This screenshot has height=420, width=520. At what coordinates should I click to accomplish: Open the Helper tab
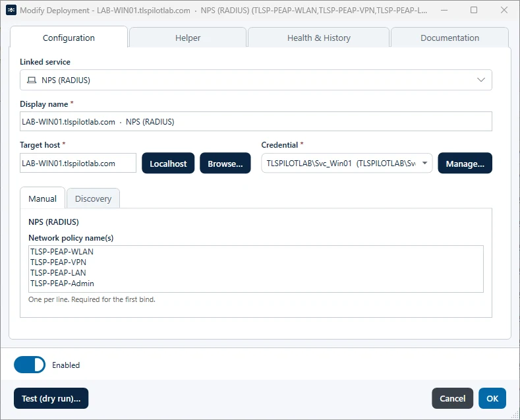click(188, 38)
